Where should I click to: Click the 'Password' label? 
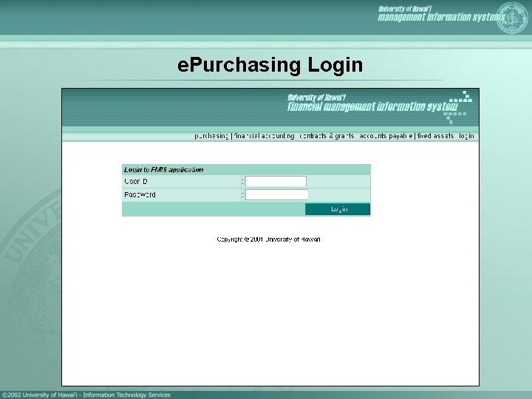[x=140, y=195]
